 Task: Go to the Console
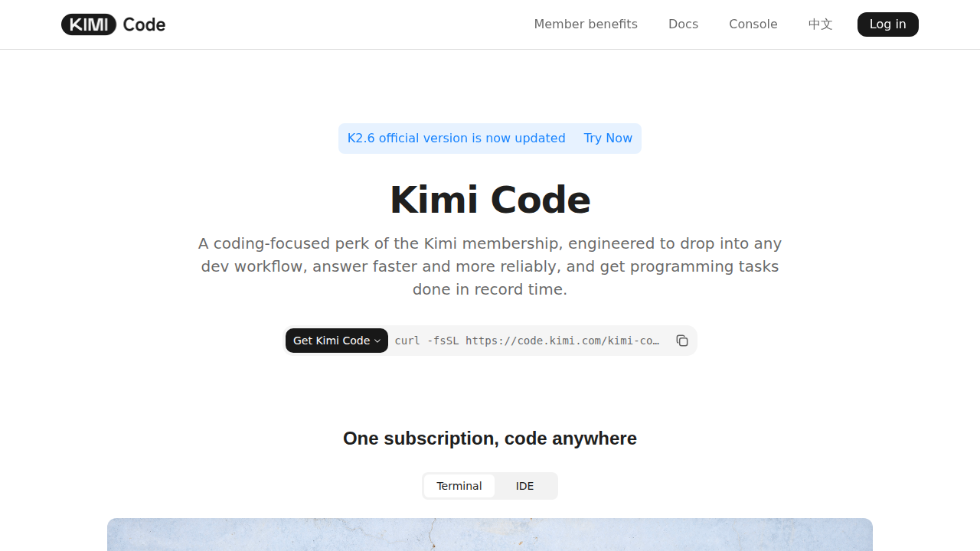pos(753,24)
